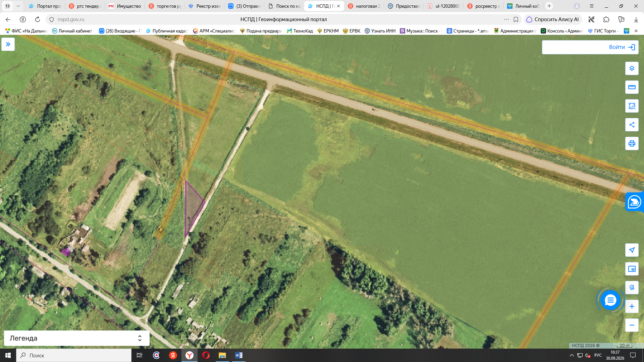Viewport: 644px width, 362px height.
Task: Open the chat support bubble
Action: point(610,300)
